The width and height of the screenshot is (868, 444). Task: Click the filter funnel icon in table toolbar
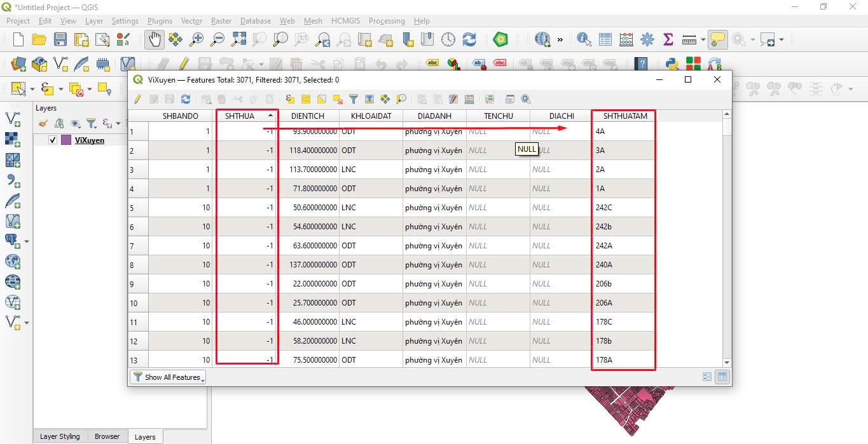(x=354, y=99)
